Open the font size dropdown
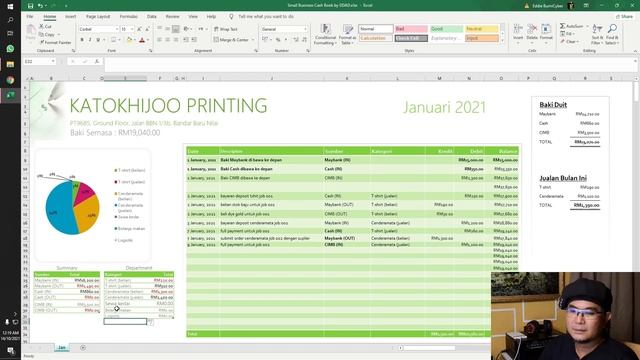 [x=132, y=29]
